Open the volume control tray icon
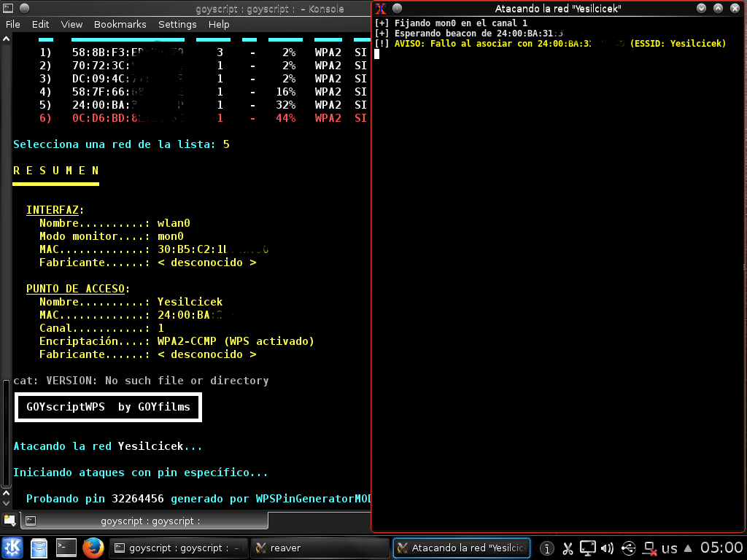This screenshot has height=560, width=747. (x=608, y=548)
